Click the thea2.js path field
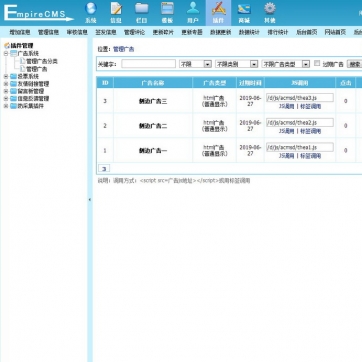The width and height of the screenshot is (362, 362). pos(300,122)
